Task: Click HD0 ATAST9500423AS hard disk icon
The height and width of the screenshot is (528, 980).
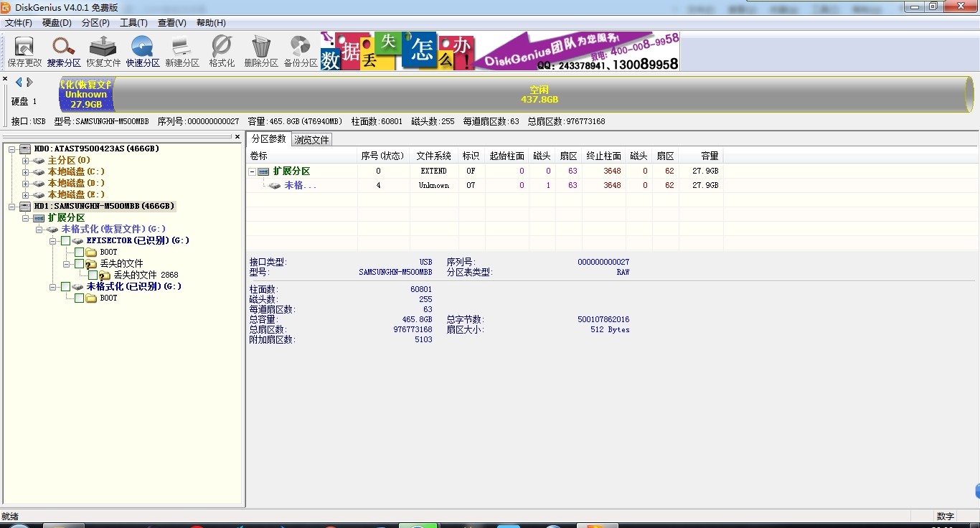Action: point(25,149)
